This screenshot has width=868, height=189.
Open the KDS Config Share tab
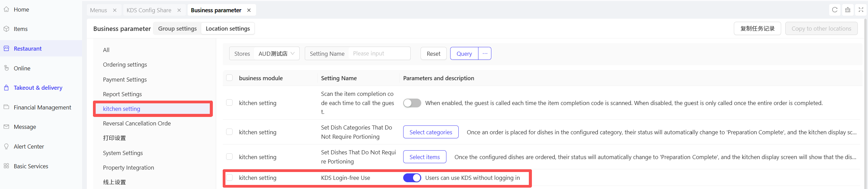tap(149, 10)
